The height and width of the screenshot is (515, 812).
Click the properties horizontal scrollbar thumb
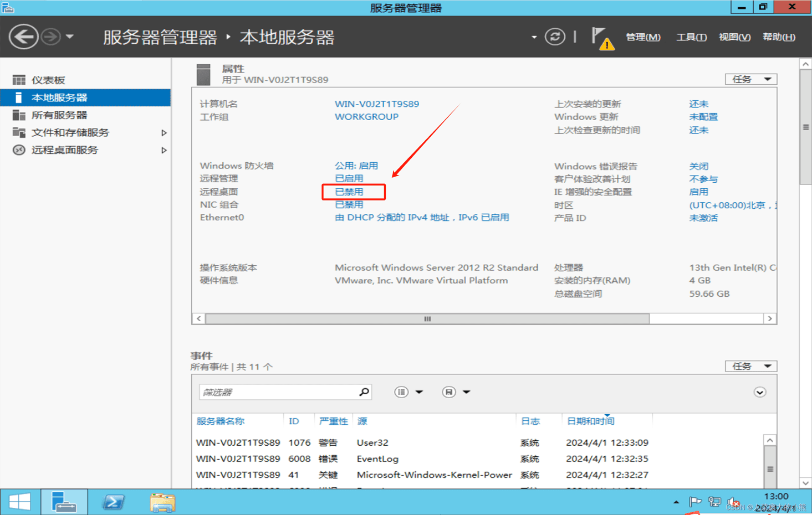click(x=427, y=318)
